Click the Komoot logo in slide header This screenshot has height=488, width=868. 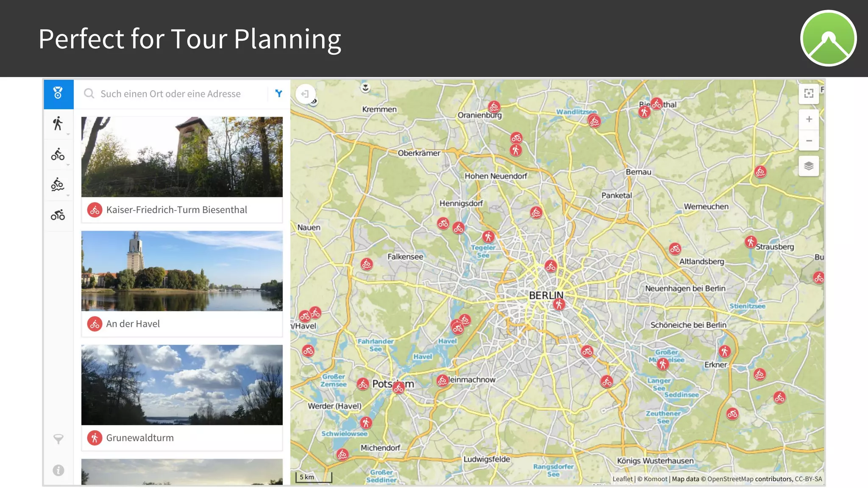[x=829, y=38]
